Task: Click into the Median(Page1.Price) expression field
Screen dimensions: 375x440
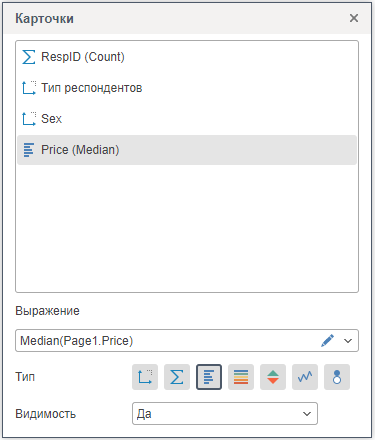Action: (167, 341)
